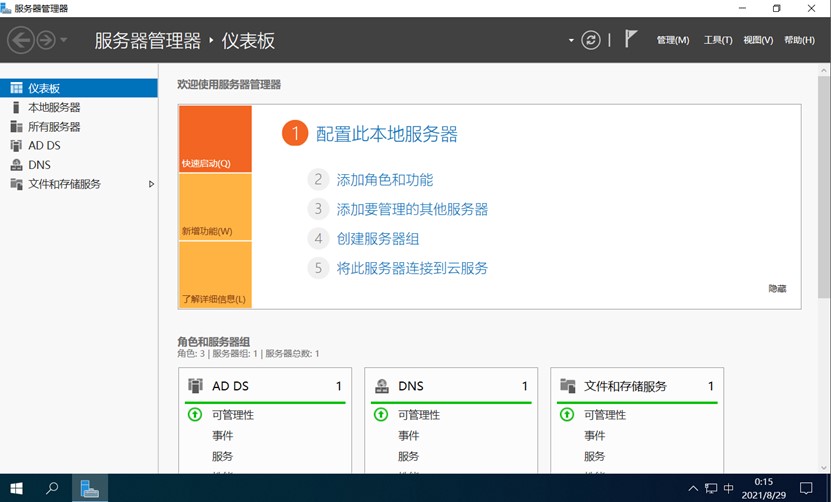This screenshot has width=831, height=502.
Task: Click the 配置此本地服务器 link
Action: [386, 134]
